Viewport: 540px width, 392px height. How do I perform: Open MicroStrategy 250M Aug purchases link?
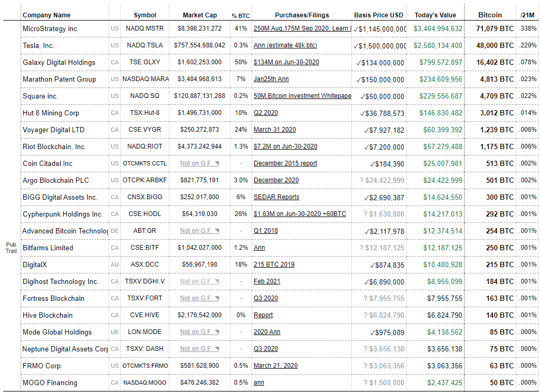(x=302, y=28)
